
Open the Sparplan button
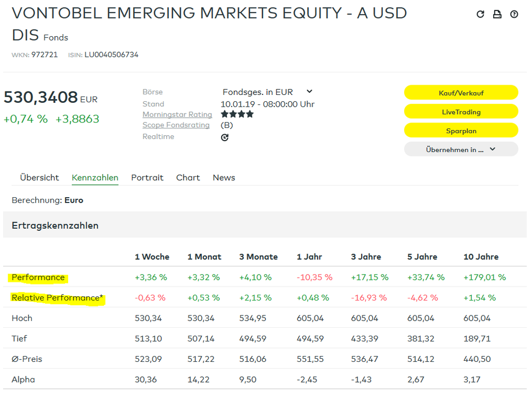point(461,131)
